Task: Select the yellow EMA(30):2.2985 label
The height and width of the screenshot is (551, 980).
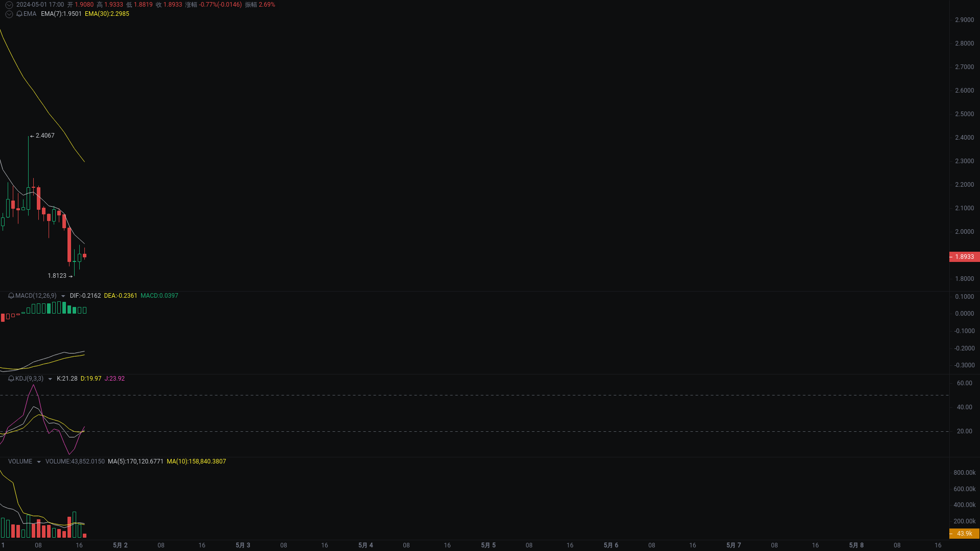Action: coord(107,14)
